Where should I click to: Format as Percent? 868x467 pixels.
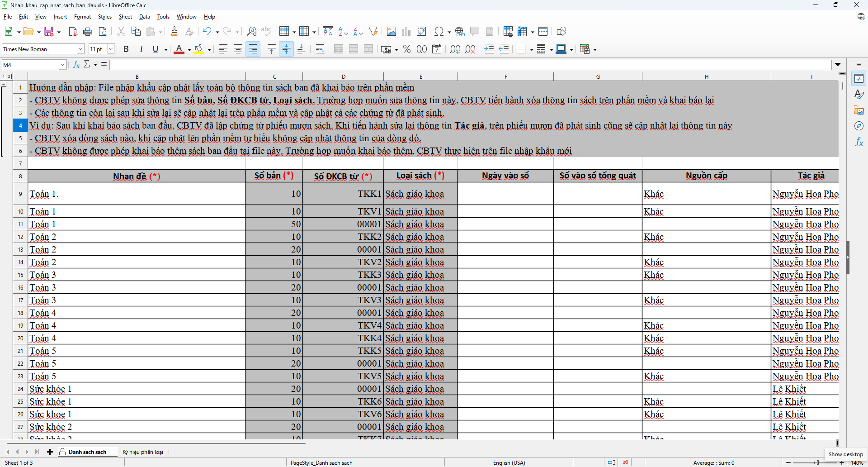407,49
